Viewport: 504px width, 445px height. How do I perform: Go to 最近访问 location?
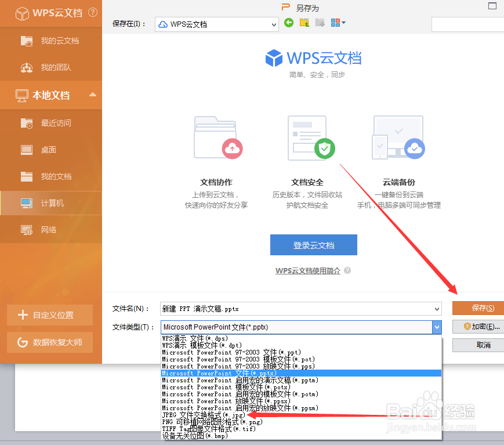click(51, 123)
